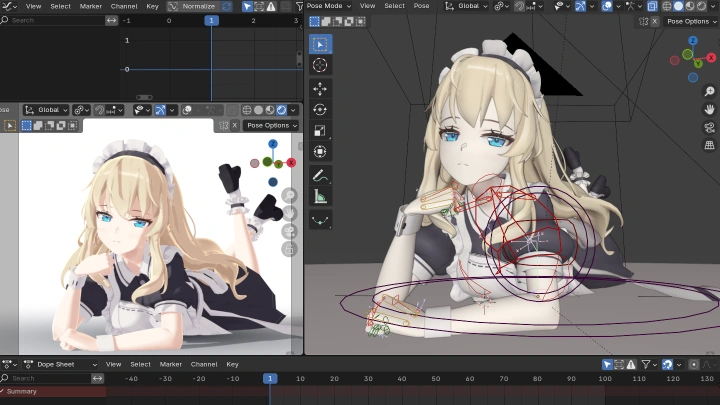
Task: Choose the Scale tool
Action: pos(320,130)
